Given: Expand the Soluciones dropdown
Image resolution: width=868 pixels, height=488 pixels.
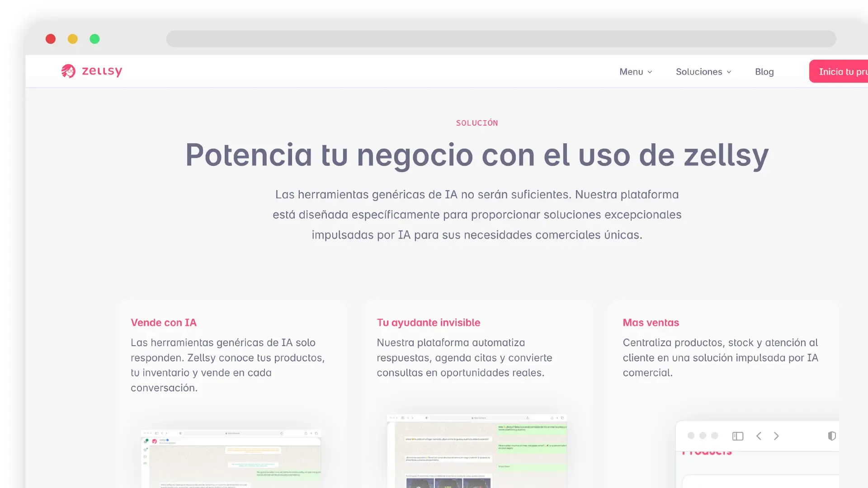Looking at the screenshot, I should (x=699, y=72).
